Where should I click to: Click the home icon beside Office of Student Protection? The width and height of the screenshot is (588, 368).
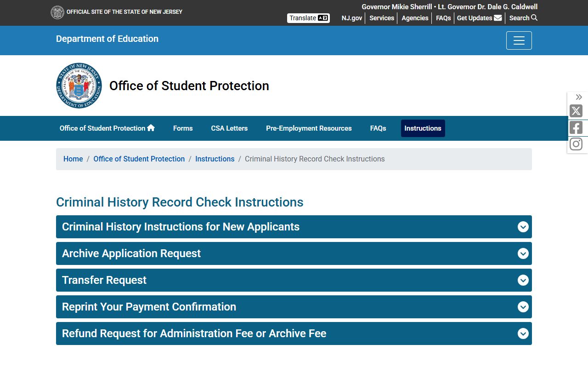point(151,128)
